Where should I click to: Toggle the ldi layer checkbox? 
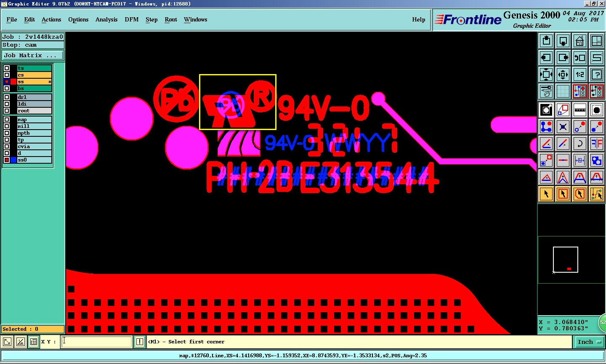(x=7, y=104)
